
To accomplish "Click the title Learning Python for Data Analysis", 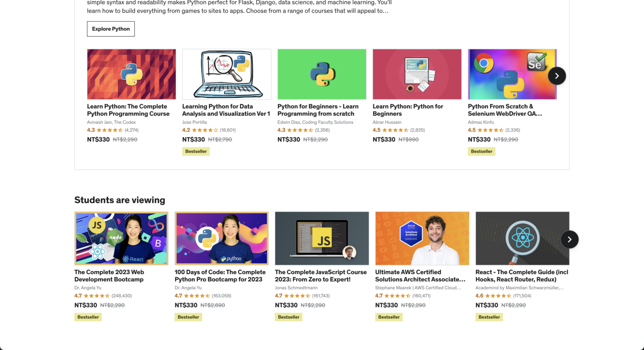I will pos(226,110).
